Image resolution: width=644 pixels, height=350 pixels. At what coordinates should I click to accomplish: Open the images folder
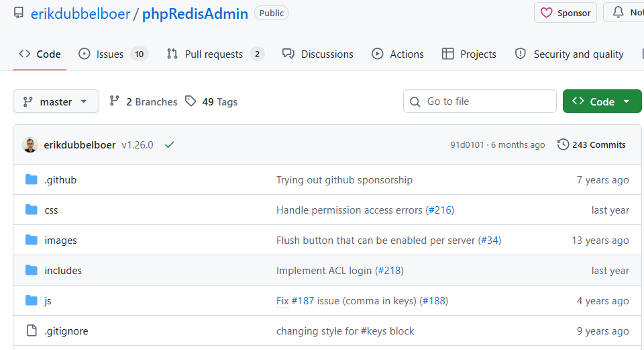[61, 240]
